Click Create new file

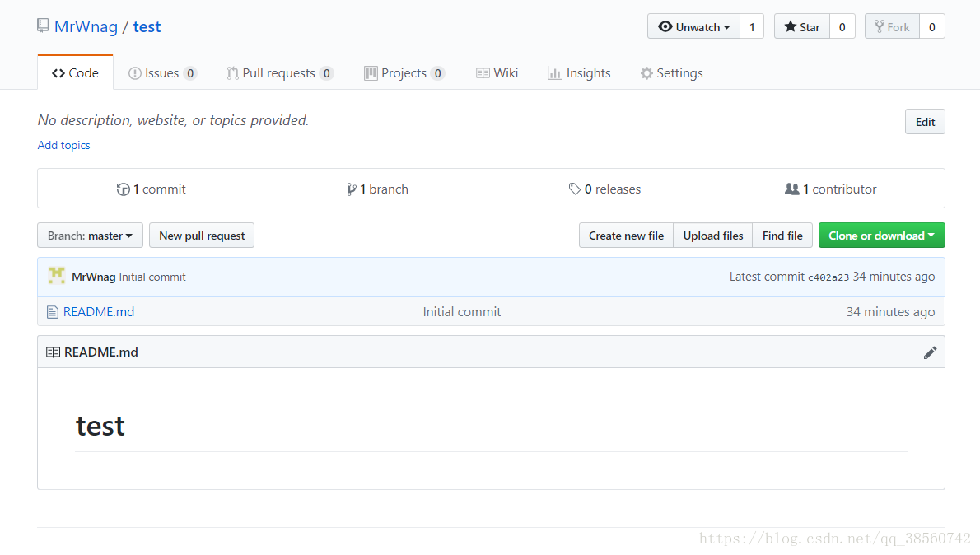[x=626, y=236]
